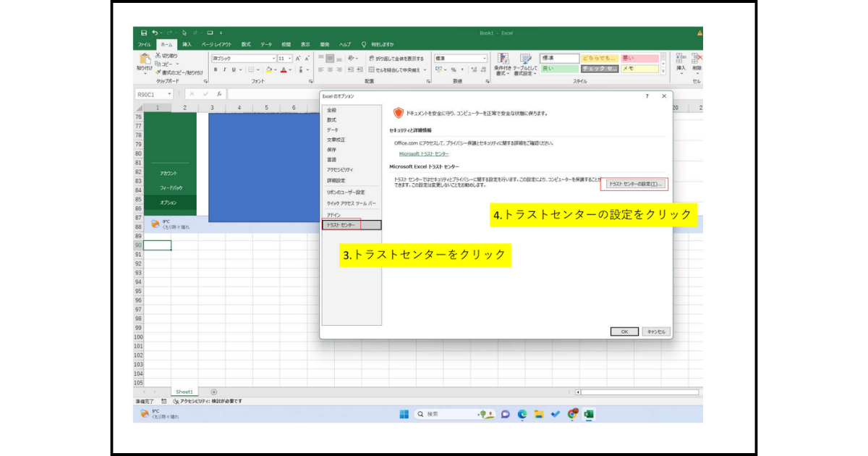Click the Cut scissors icon

[x=158, y=56]
